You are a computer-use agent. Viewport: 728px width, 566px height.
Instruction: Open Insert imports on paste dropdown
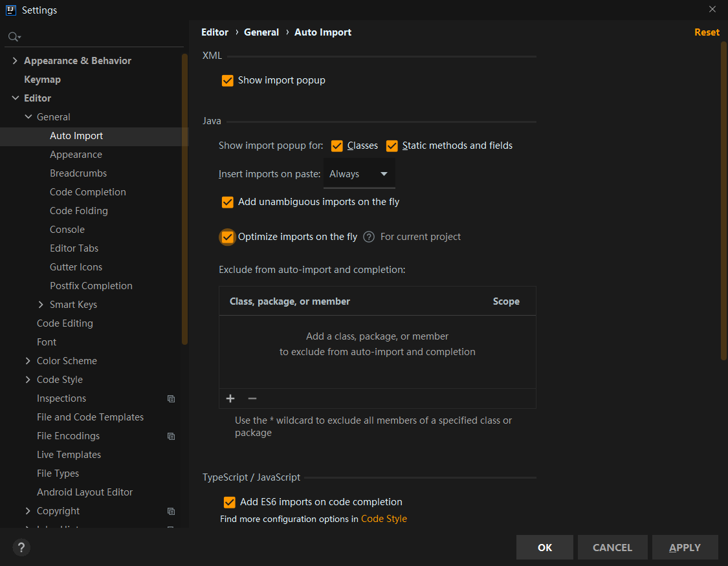(359, 174)
